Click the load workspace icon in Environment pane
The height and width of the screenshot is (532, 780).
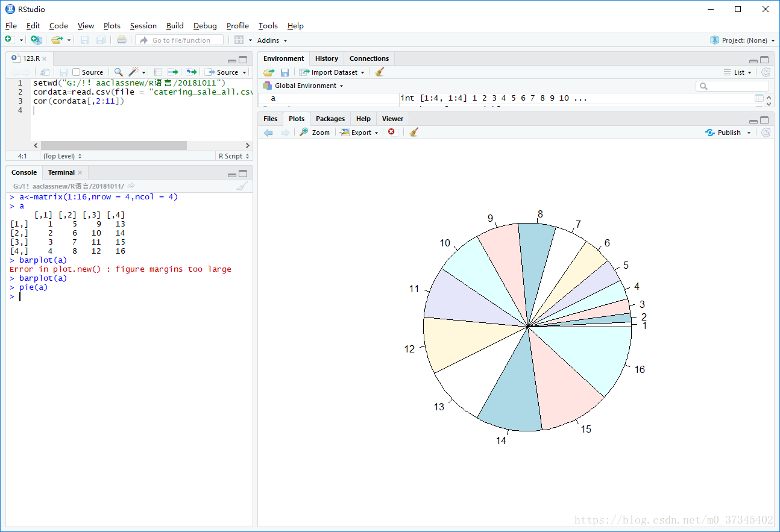tap(268, 72)
